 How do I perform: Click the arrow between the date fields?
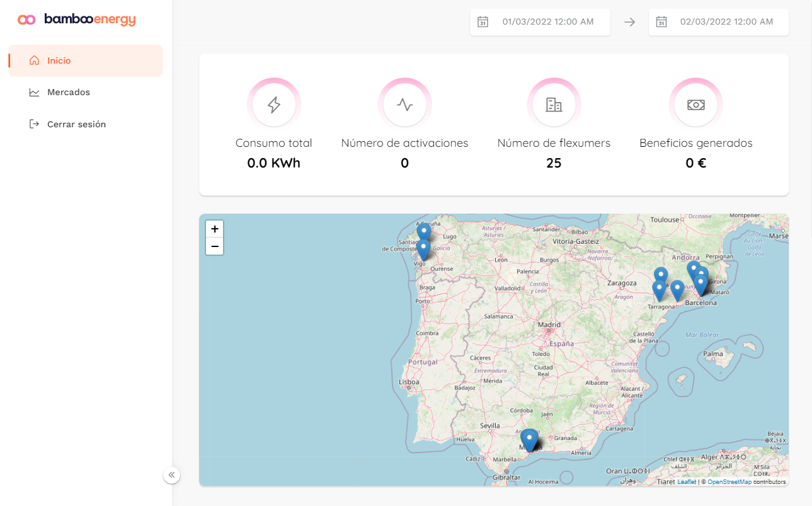pyautogui.click(x=629, y=22)
